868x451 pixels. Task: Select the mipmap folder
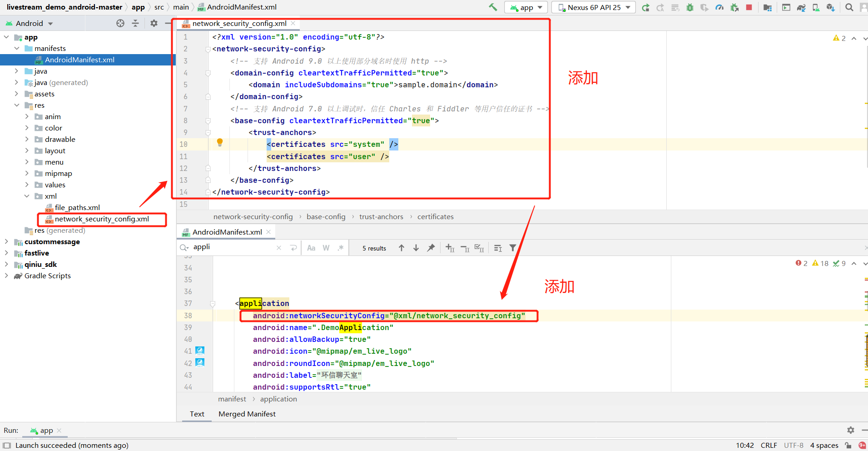pyautogui.click(x=58, y=173)
